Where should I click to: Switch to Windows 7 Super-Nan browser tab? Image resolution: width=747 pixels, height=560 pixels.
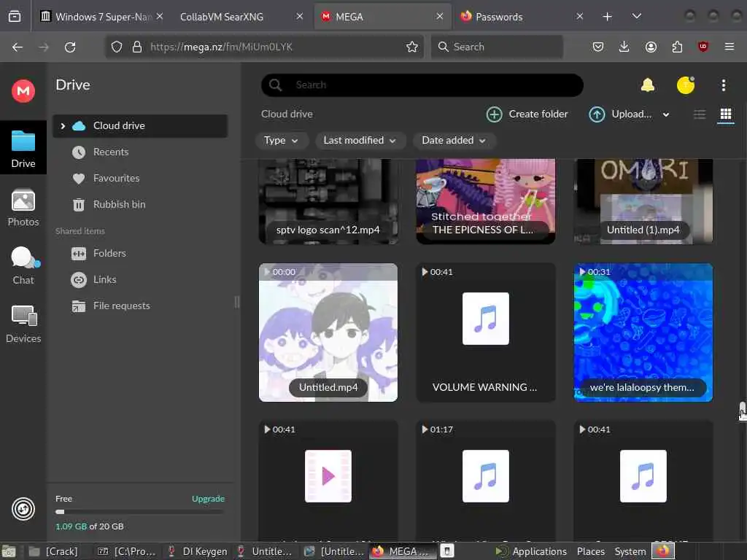[x=101, y=17]
